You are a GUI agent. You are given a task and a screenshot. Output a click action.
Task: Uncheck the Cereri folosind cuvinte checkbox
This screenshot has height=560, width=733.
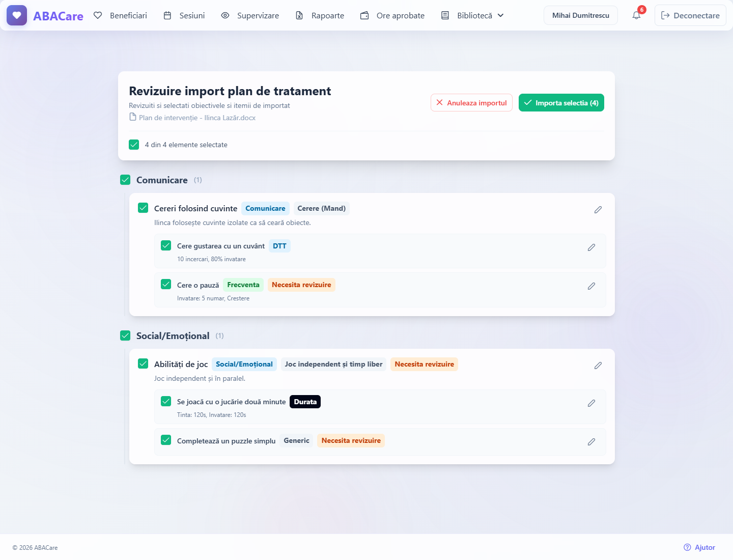(143, 208)
